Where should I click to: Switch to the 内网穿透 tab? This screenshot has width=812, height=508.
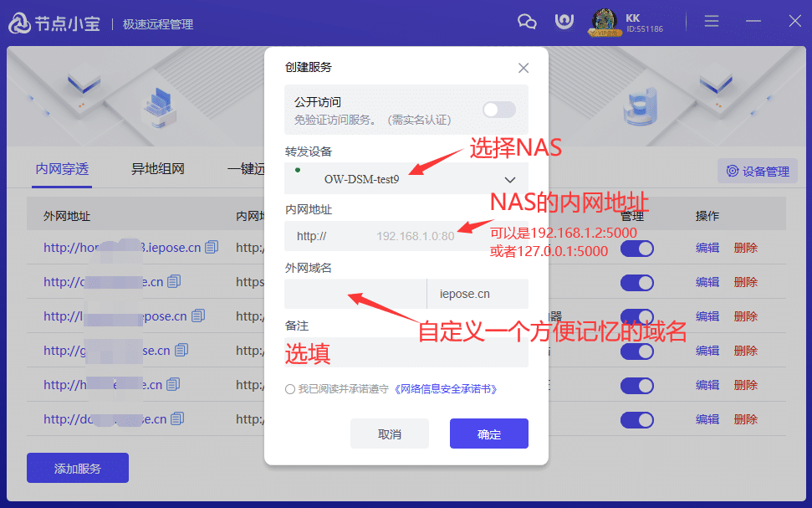click(x=62, y=169)
